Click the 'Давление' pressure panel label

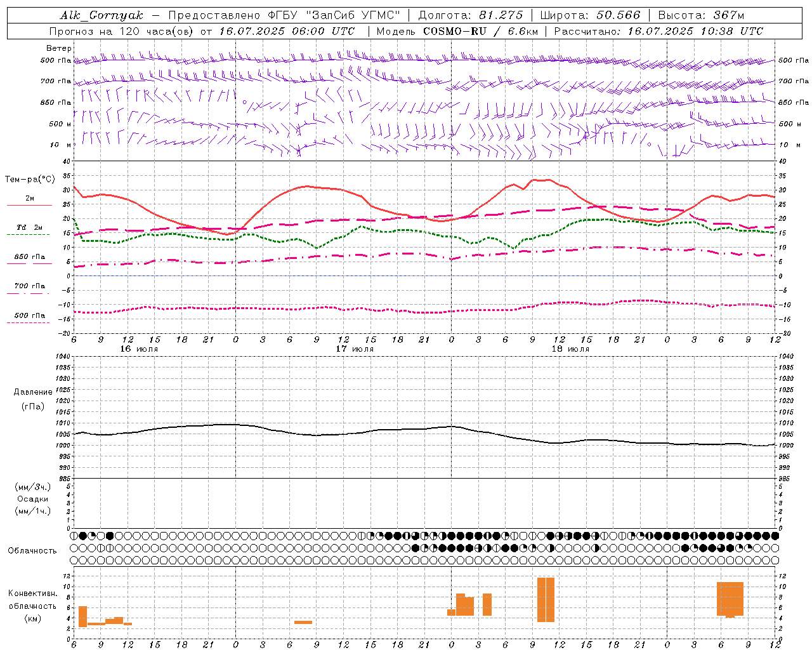tap(33, 392)
